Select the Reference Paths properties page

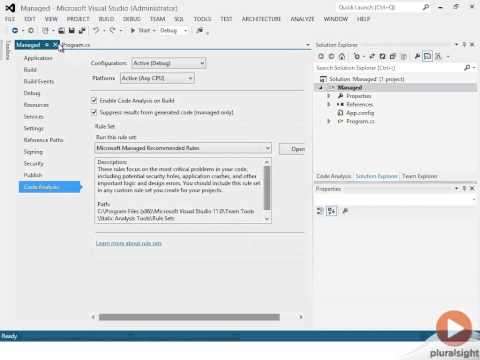pyautogui.click(x=43, y=140)
